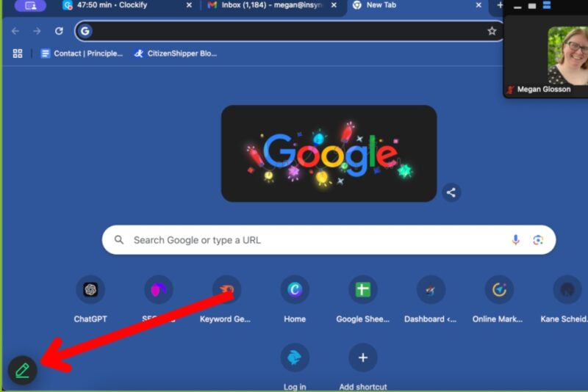Open the Dashboard shortcut
The image size is (588, 392).
click(x=431, y=300)
